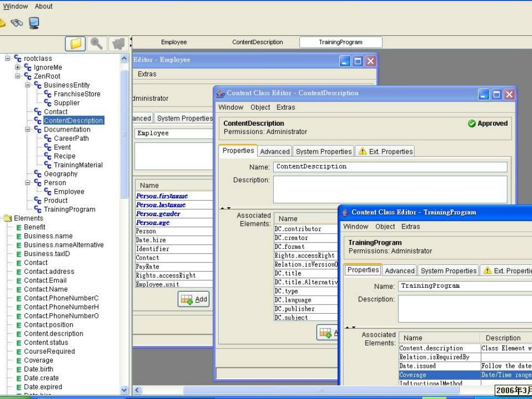
Task: Click the element icon beside Contact.Email
Action: click(19, 281)
